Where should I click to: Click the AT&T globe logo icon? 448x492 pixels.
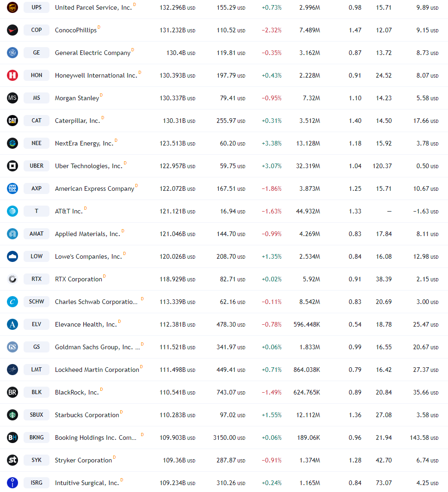click(x=12, y=211)
